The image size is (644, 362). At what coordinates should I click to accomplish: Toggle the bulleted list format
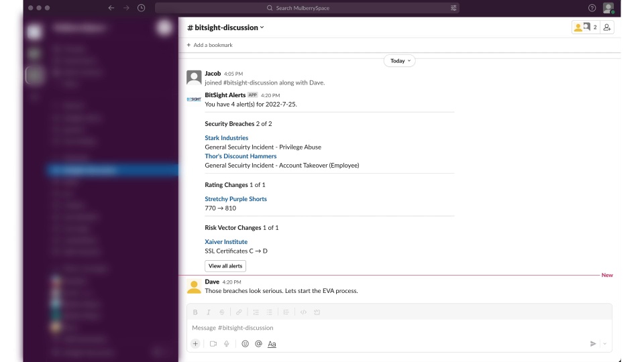(x=270, y=312)
